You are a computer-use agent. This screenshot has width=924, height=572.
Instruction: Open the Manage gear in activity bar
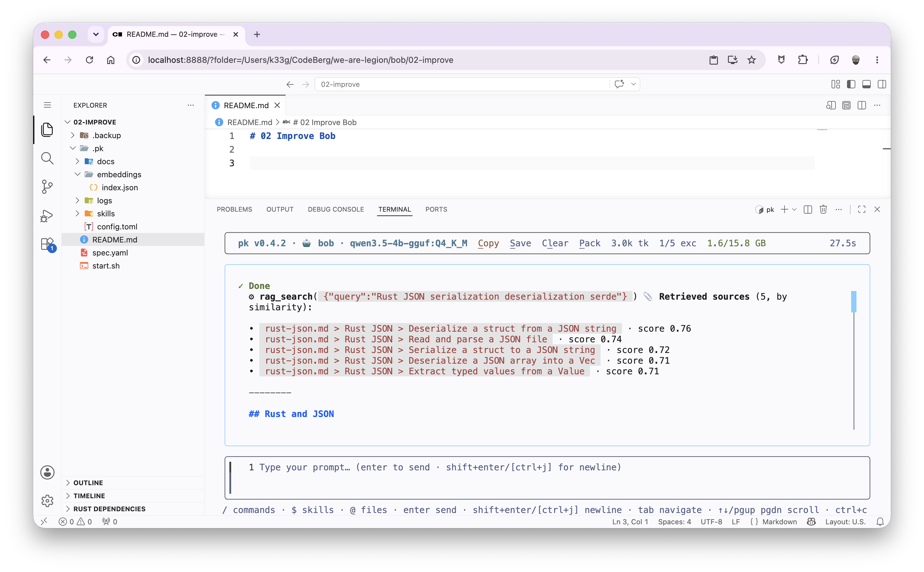coord(47,501)
